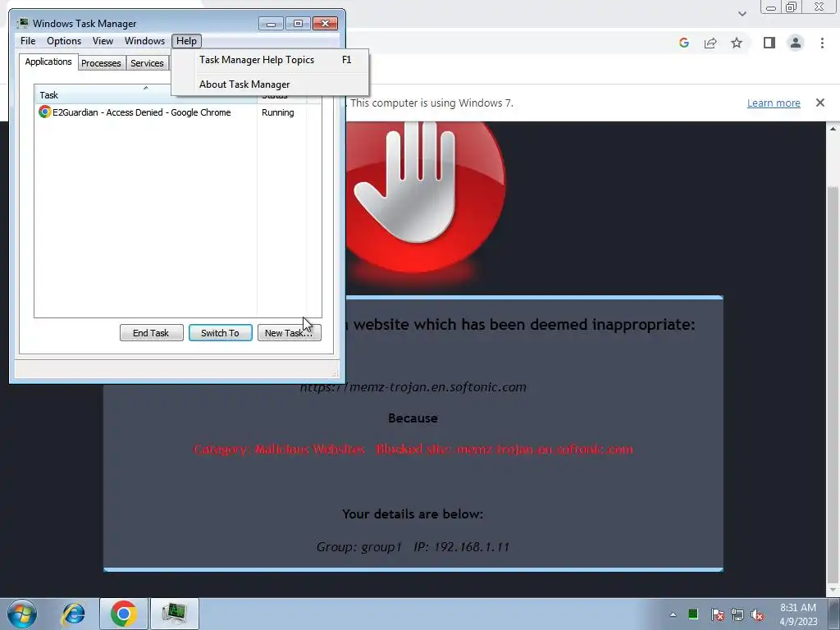The image size is (840, 630).
Task: Open the File menu in Task Manager
Action: tap(28, 41)
